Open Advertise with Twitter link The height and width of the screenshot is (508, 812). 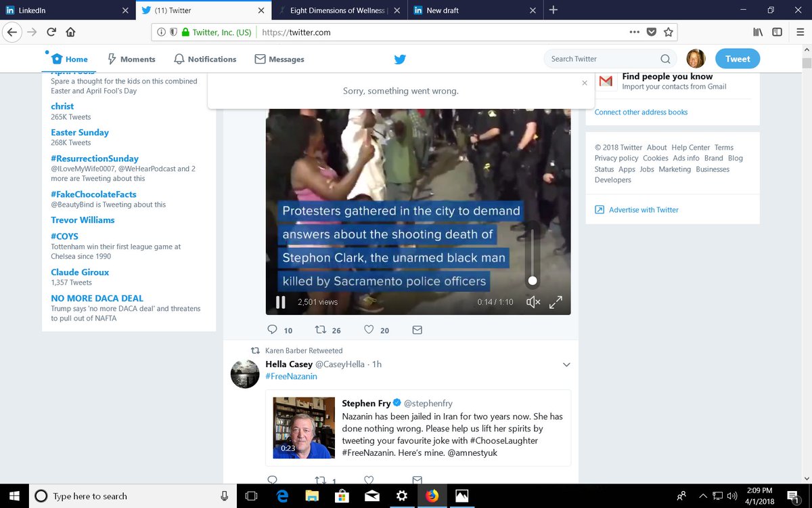tap(644, 210)
